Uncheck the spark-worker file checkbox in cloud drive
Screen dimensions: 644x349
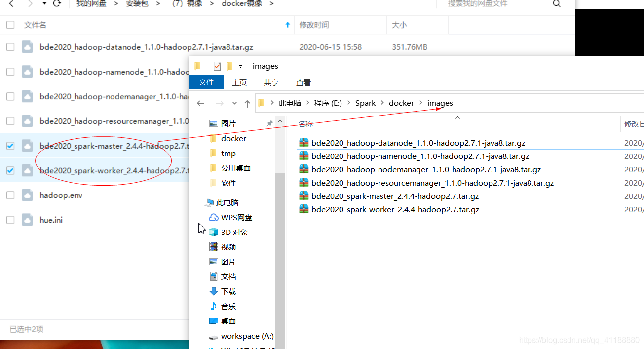pos(10,170)
